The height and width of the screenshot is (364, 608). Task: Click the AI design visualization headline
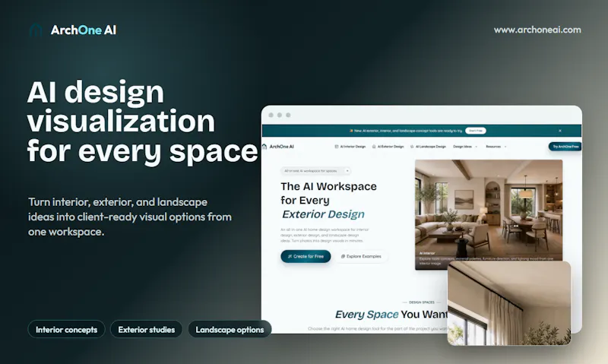(142, 121)
